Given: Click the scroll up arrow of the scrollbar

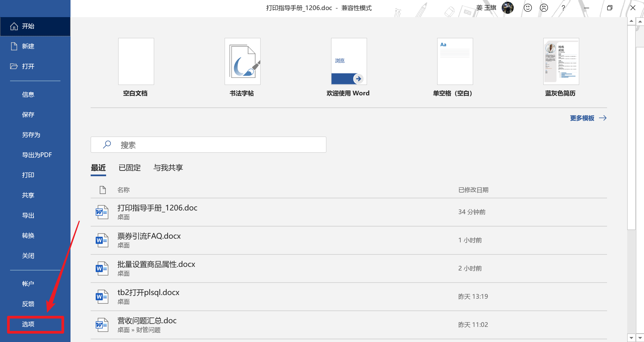Looking at the screenshot, I should [x=631, y=21].
